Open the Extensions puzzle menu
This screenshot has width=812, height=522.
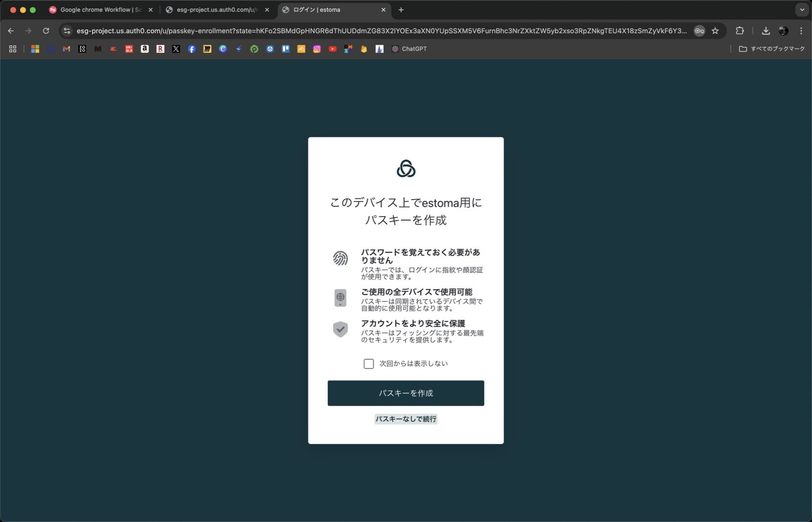pyautogui.click(x=740, y=31)
